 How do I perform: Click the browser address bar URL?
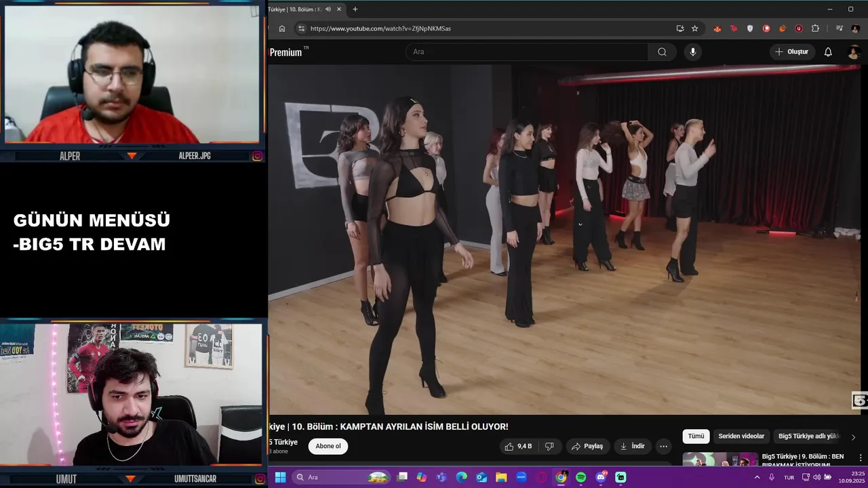pyautogui.click(x=380, y=28)
